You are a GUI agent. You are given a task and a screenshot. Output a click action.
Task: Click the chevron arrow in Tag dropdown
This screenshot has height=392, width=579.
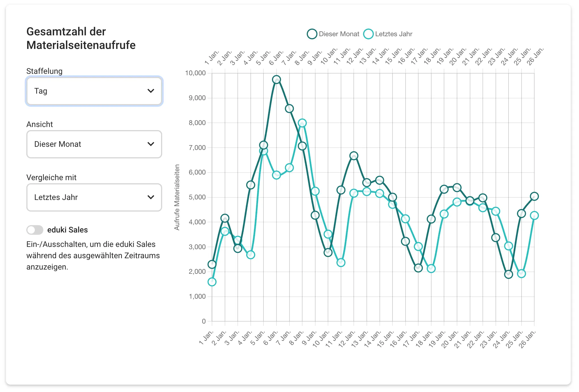point(151,91)
